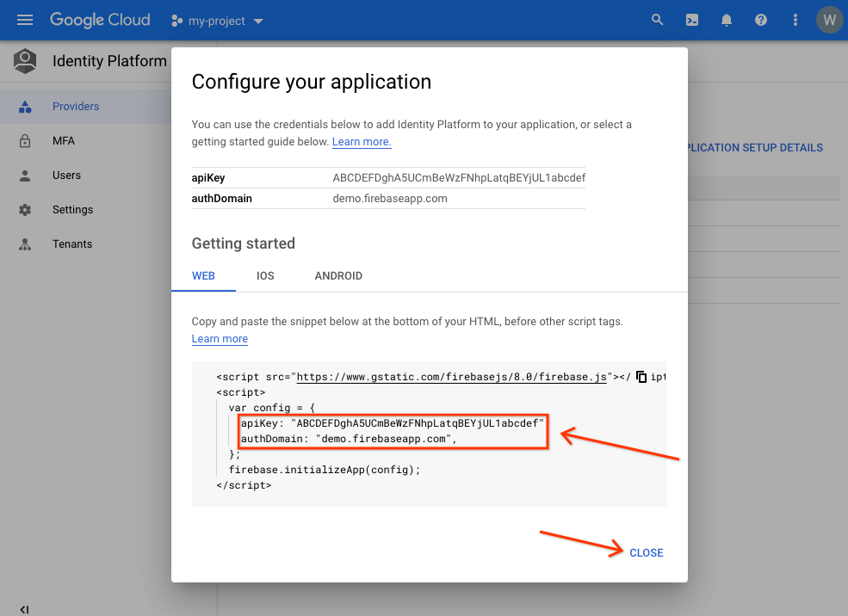Close the Configure your application dialog
Screen dimensions: 848x616
click(x=646, y=552)
